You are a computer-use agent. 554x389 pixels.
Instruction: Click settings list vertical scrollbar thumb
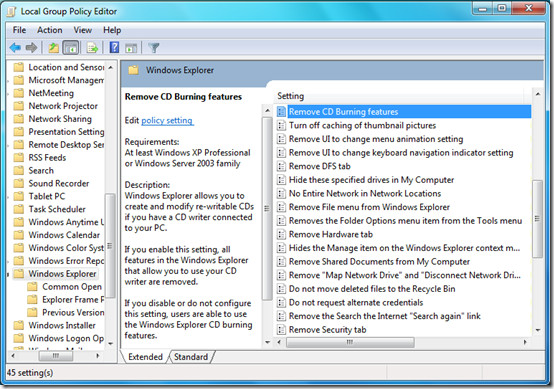point(537,219)
